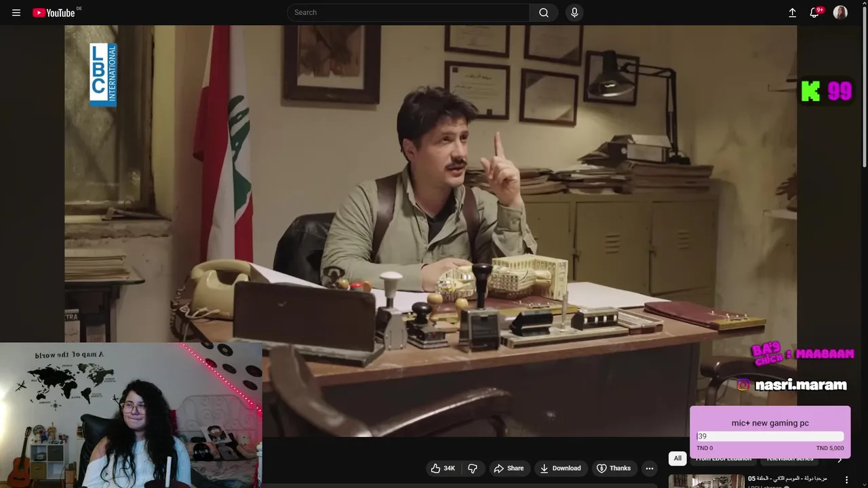Open the more actions three-dot button

[649, 468]
